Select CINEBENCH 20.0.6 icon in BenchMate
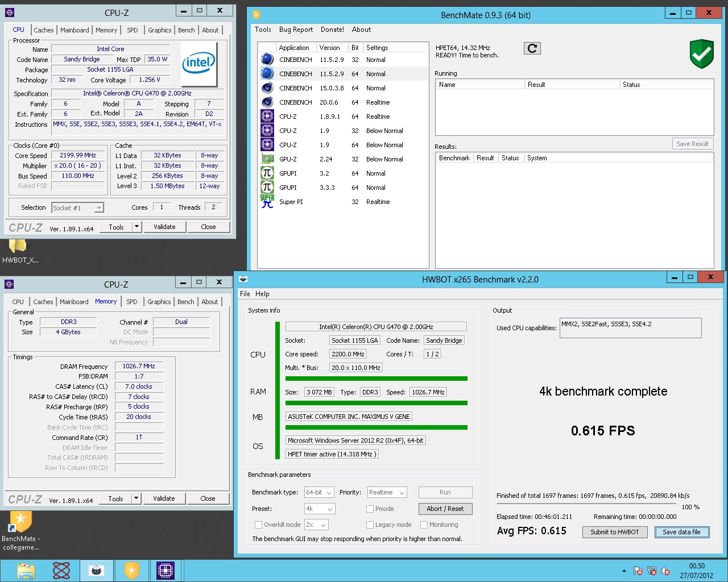728x582 pixels. click(267, 102)
